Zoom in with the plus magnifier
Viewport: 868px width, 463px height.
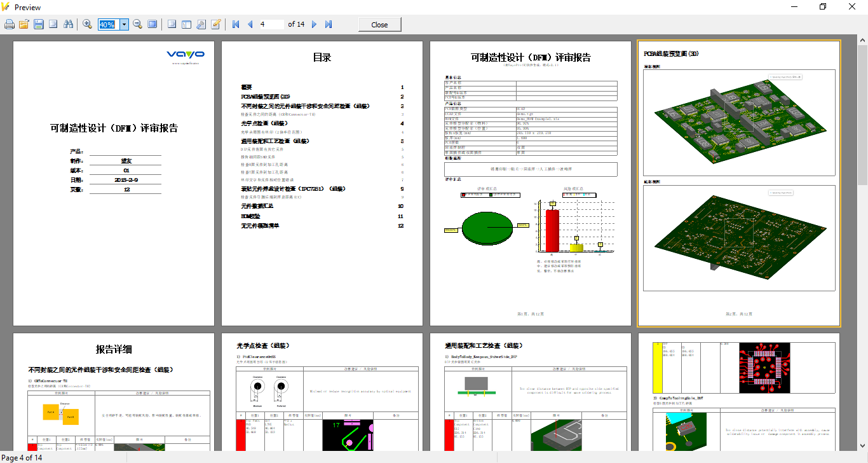pos(88,24)
